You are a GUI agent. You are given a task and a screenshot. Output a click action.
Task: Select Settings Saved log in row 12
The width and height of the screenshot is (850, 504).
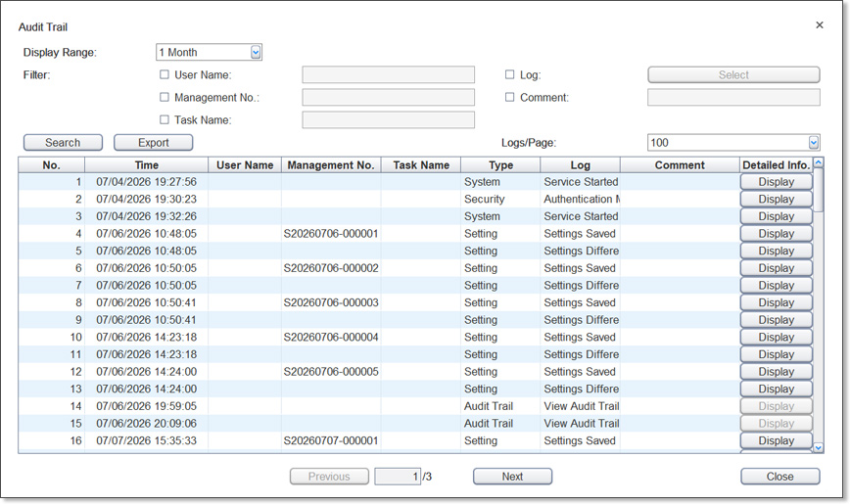(x=580, y=372)
